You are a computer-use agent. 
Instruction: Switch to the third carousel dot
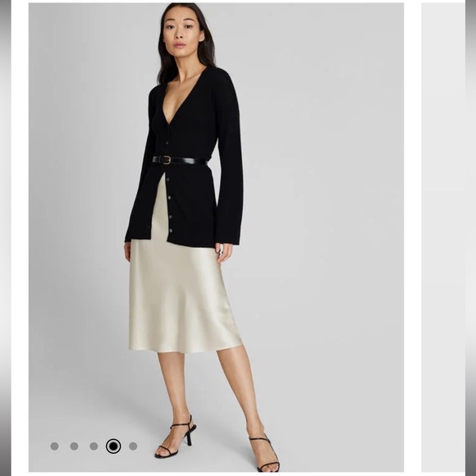tap(94, 446)
